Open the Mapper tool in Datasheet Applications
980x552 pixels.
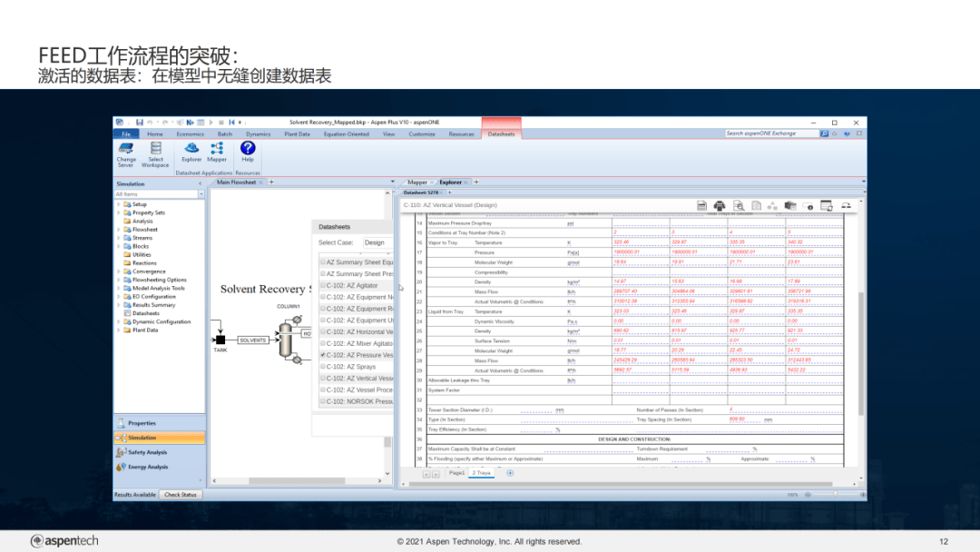(x=217, y=152)
